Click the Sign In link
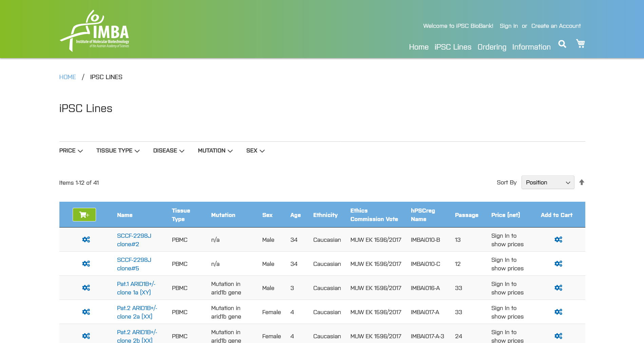644x343 pixels. [508, 26]
